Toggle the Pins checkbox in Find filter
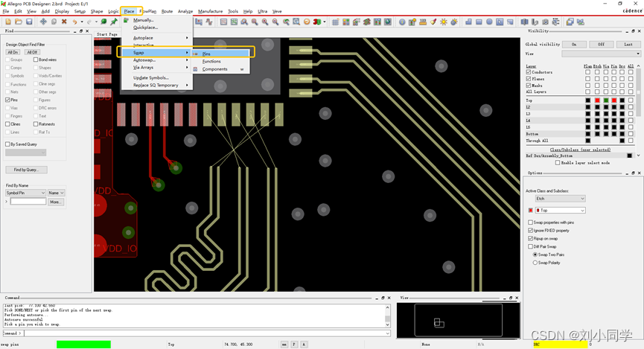This screenshot has height=349, width=644. pos(7,100)
